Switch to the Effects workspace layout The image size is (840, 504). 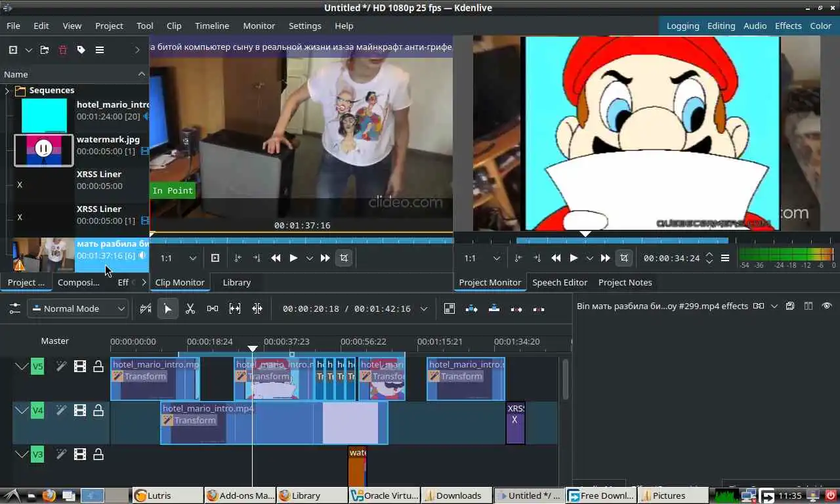pos(788,26)
